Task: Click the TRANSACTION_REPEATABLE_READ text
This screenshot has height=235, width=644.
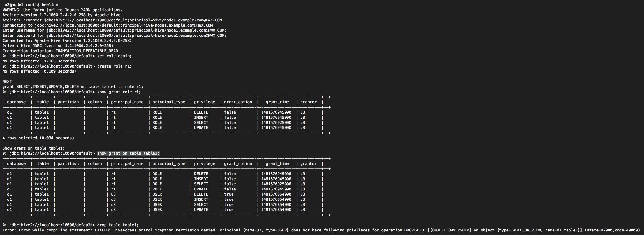Action: click(87, 51)
